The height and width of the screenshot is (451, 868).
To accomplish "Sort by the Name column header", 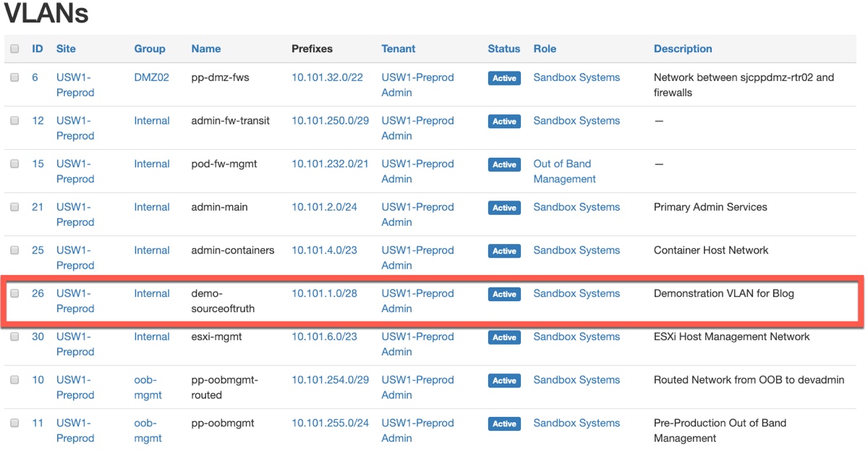I will [x=206, y=49].
